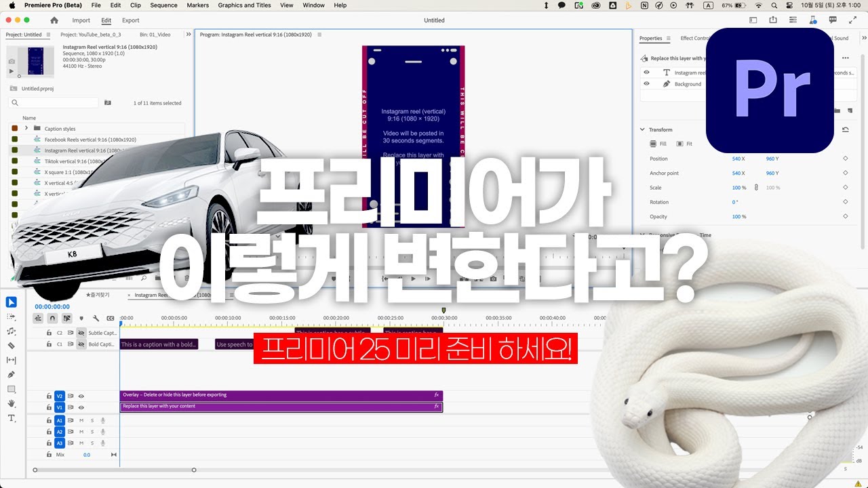Toggle V1 track output eye
This screenshot has height=488, width=868.
pyautogui.click(x=81, y=407)
